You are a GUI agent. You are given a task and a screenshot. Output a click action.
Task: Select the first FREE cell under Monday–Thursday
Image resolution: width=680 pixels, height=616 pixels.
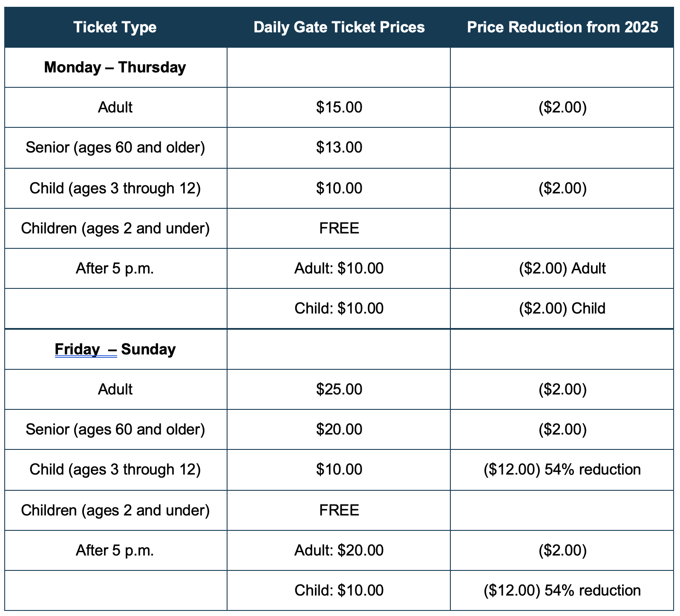click(339, 228)
